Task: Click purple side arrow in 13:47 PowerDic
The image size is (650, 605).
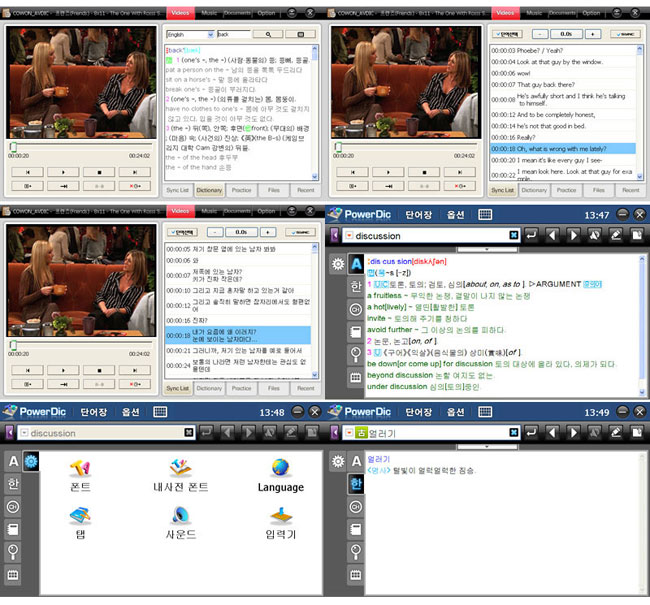Action: 335,235
